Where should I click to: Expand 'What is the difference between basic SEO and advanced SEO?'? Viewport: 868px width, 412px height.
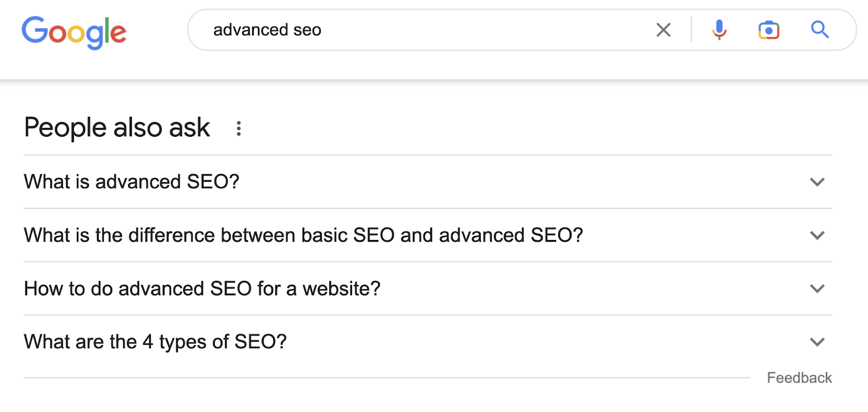pos(817,235)
